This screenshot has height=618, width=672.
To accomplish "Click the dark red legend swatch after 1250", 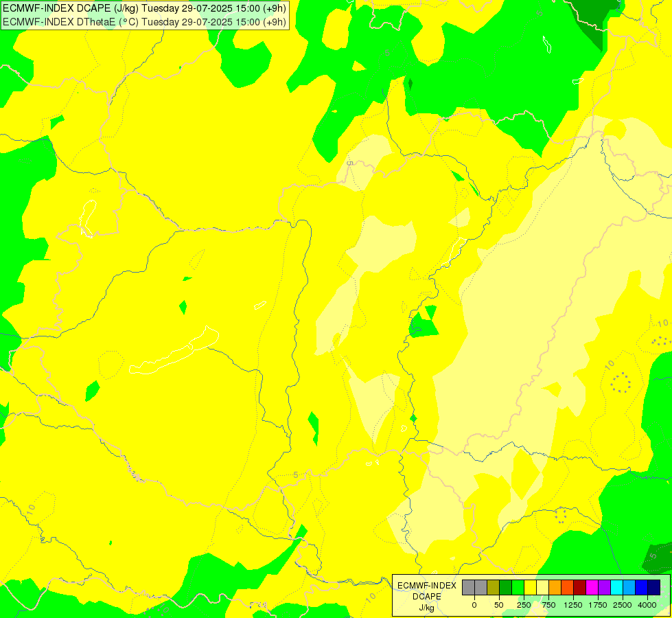I will point(580,587).
